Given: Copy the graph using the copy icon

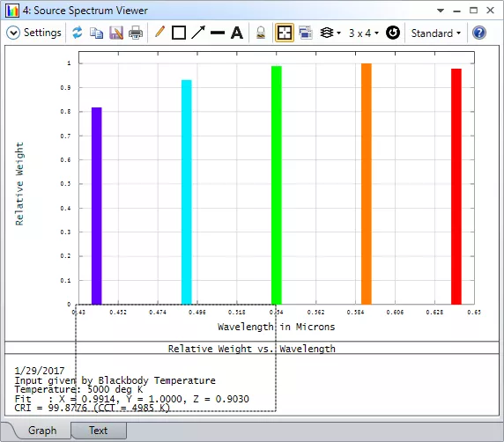Looking at the screenshot, I should coord(96,33).
